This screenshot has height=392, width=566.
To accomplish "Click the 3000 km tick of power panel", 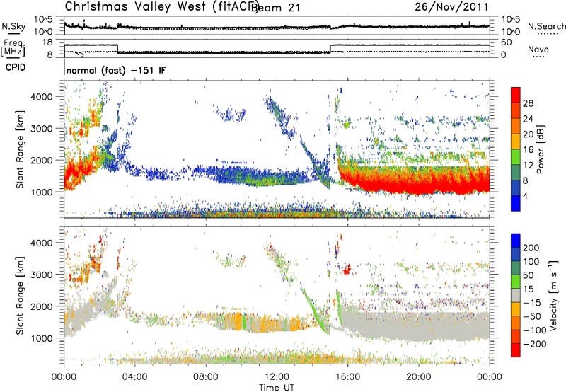I will pyautogui.click(x=42, y=129).
